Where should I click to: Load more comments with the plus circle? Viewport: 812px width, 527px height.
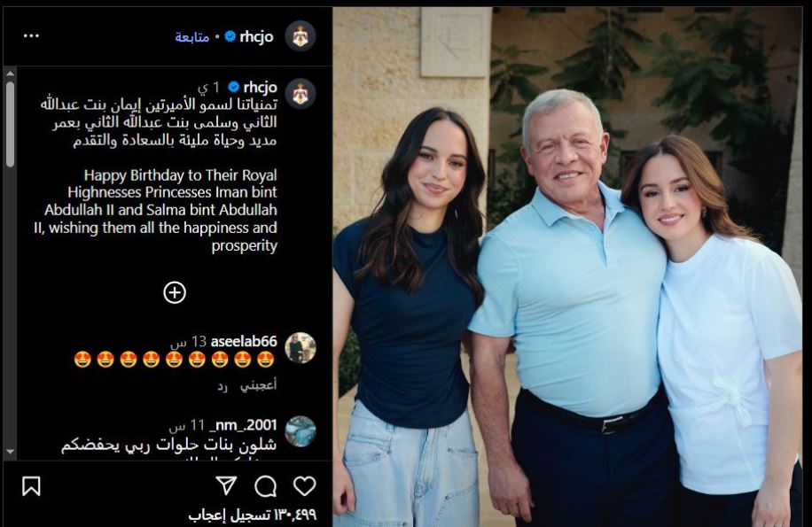[x=175, y=292]
